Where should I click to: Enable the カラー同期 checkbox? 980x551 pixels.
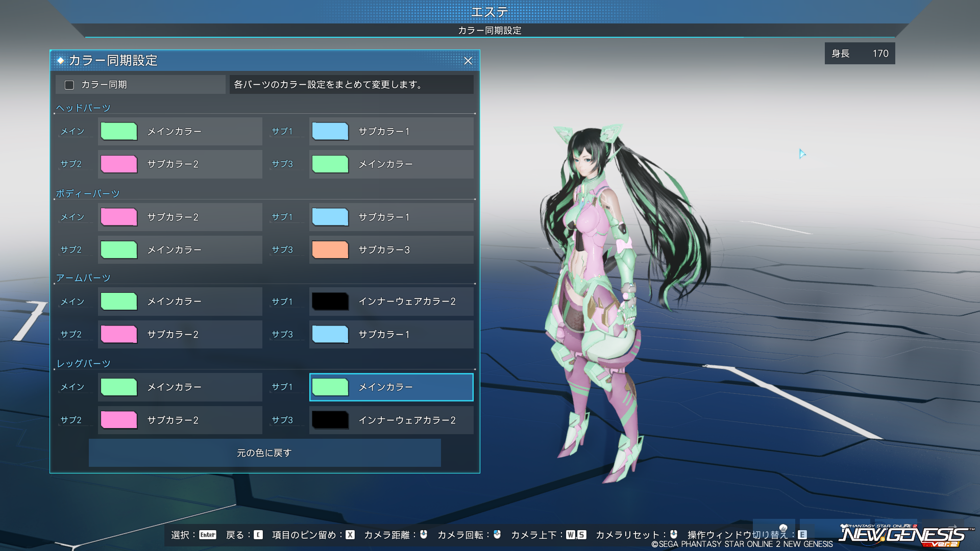point(69,85)
